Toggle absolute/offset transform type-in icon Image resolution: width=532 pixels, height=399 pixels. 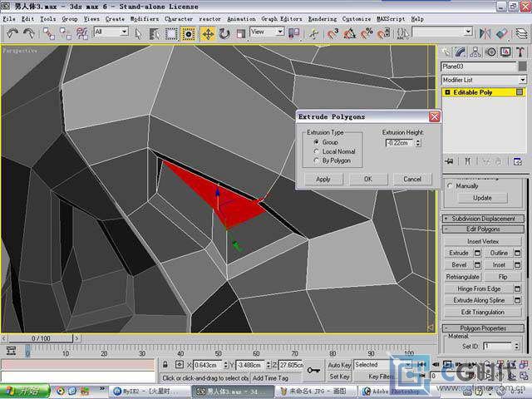180,365
